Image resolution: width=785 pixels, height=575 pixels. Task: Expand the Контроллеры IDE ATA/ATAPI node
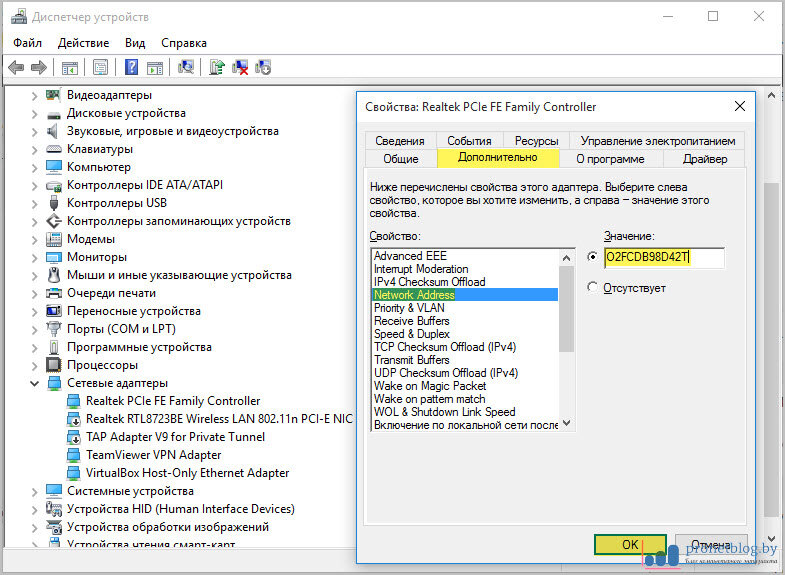[34, 186]
